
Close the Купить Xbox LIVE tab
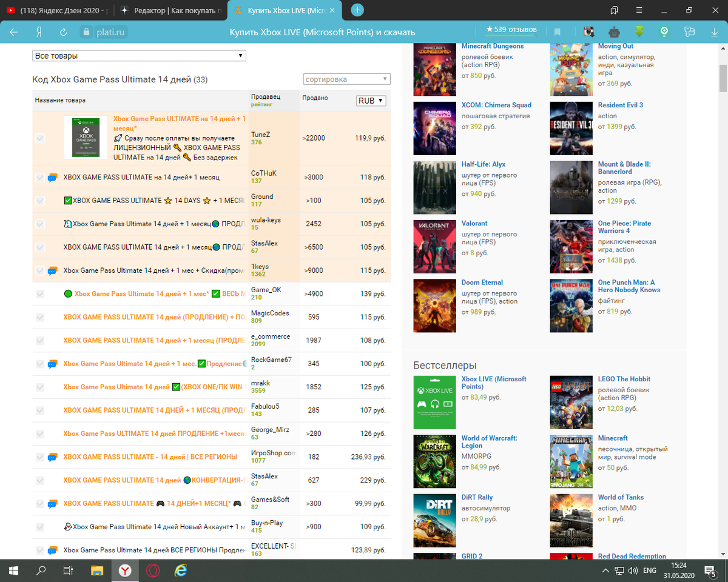[331, 10]
